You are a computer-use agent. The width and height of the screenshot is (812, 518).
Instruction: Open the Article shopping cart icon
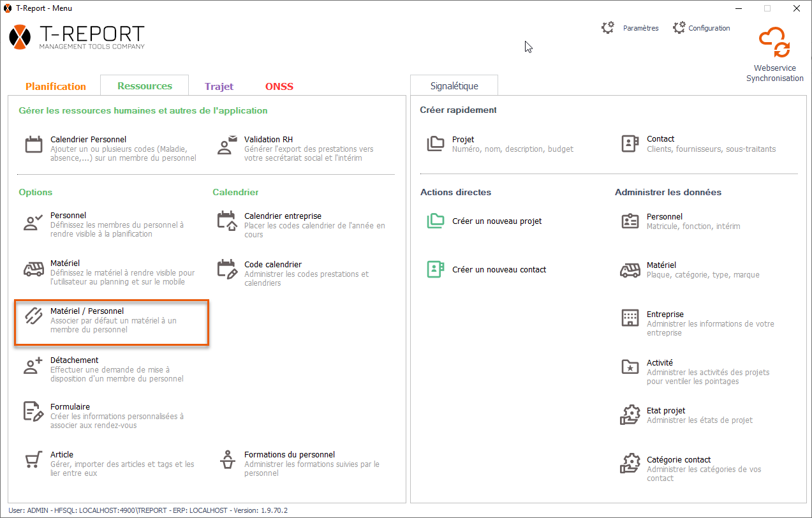[34, 460]
